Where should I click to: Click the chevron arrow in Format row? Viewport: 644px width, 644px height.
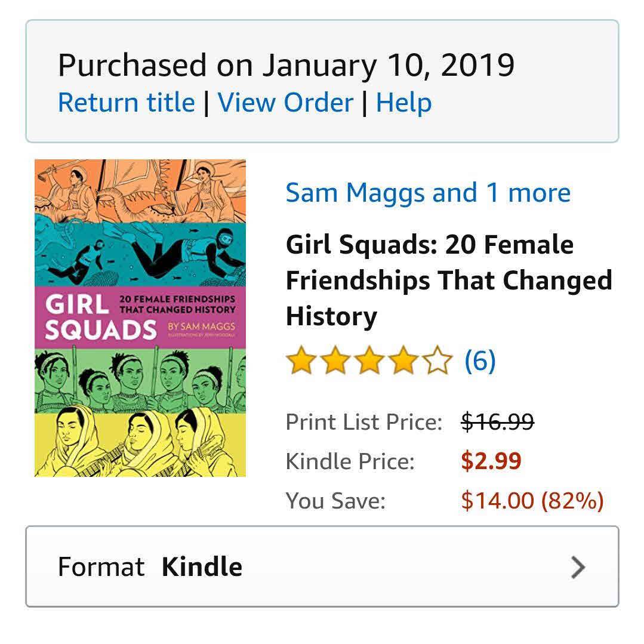tap(577, 567)
